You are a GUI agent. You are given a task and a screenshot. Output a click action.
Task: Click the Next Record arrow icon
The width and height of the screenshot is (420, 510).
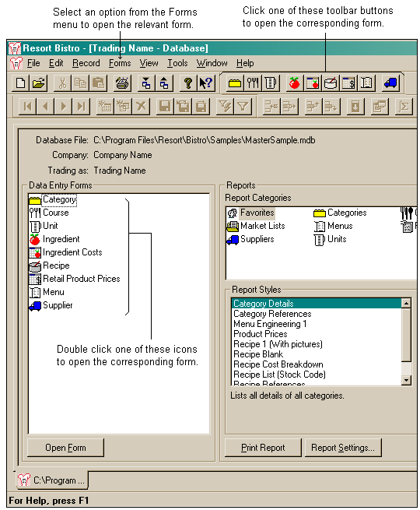[63, 107]
